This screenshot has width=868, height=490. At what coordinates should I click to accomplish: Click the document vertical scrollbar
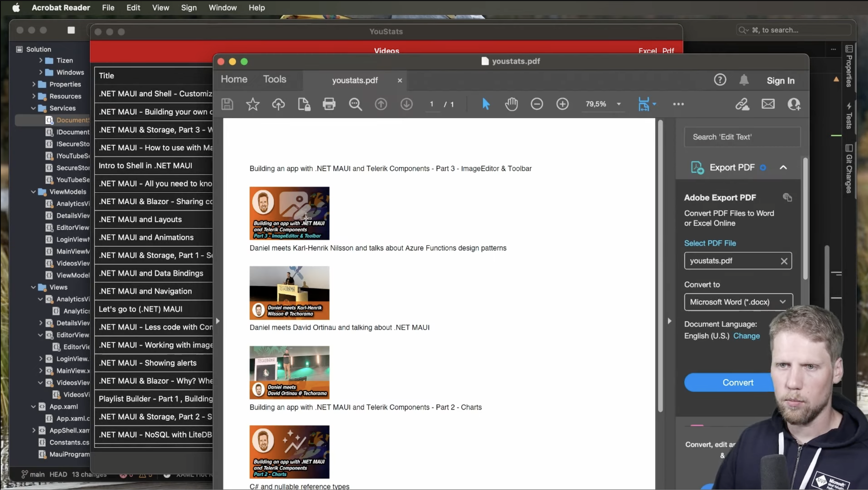[660, 266]
